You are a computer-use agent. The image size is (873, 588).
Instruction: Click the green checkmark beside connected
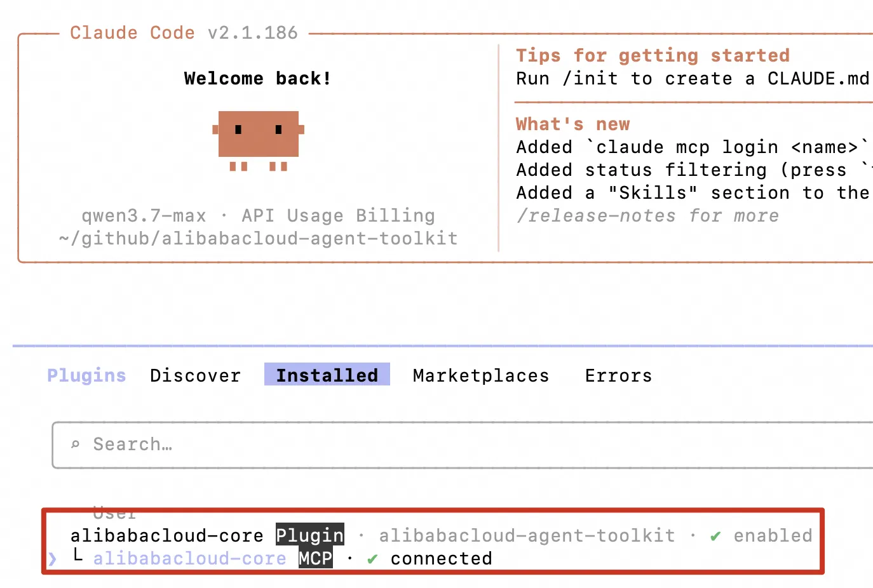(372, 559)
